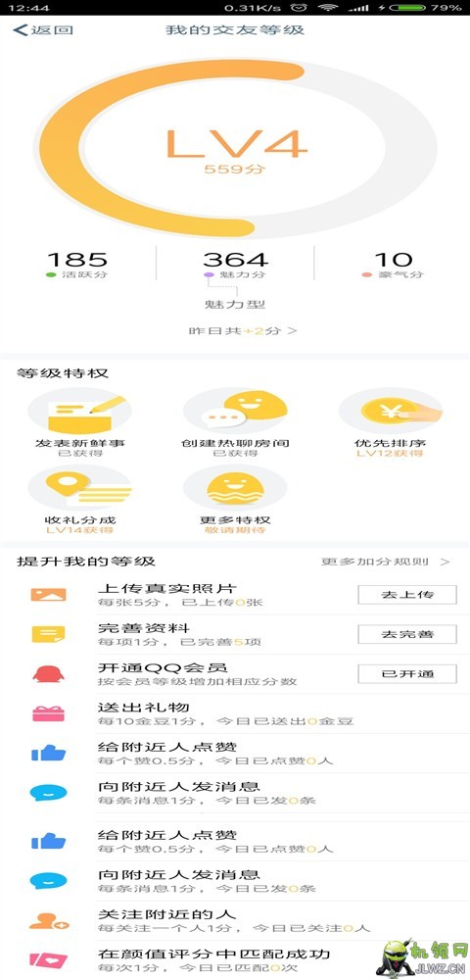Open the 创建热聊房间 chat bubble icon
Viewport: 470px width, 980px height.
point(235,412)
